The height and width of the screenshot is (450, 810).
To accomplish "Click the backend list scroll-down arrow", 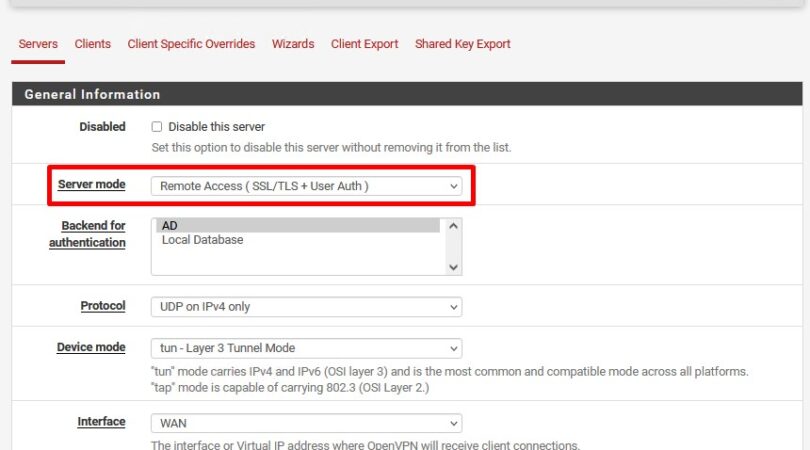I will (x=454, y=267).
